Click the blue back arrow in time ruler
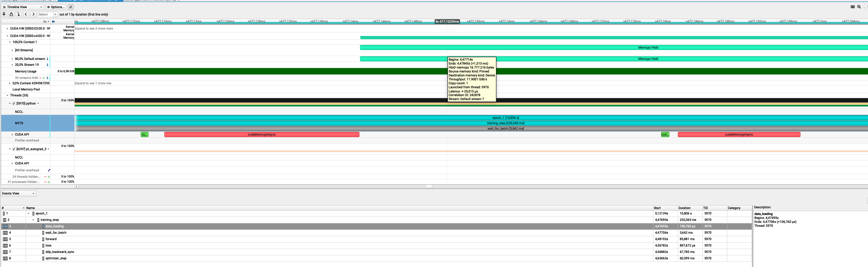 coord(53,22)
